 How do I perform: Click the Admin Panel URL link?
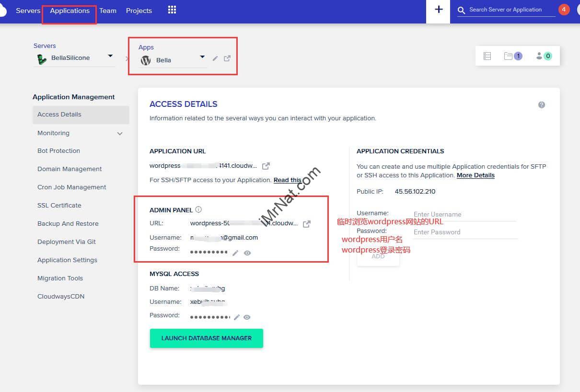click(244, 223)
